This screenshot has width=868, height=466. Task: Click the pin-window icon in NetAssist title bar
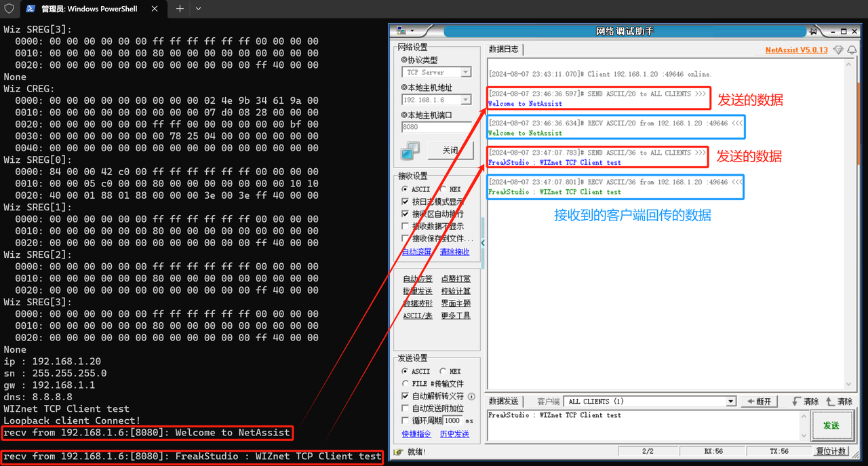pos(813,31)
